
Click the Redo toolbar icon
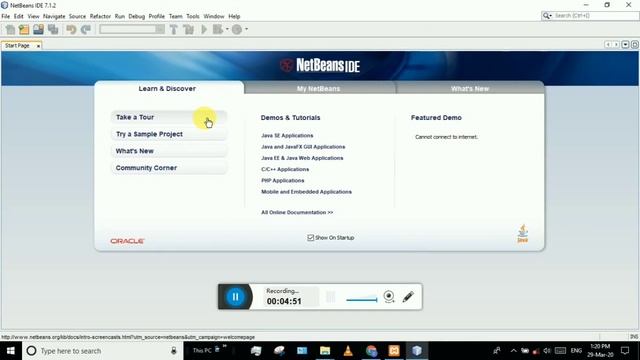pyautogui.click(x=86, y=29)
